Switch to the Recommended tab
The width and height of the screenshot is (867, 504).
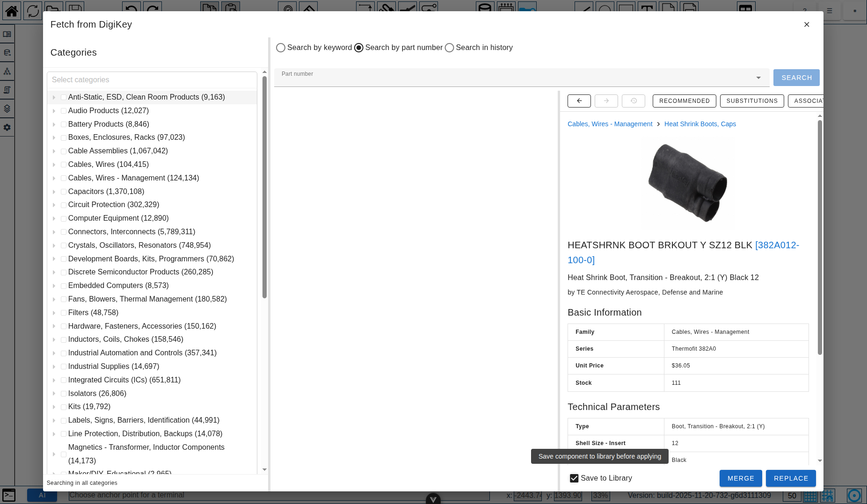point(684,101)
